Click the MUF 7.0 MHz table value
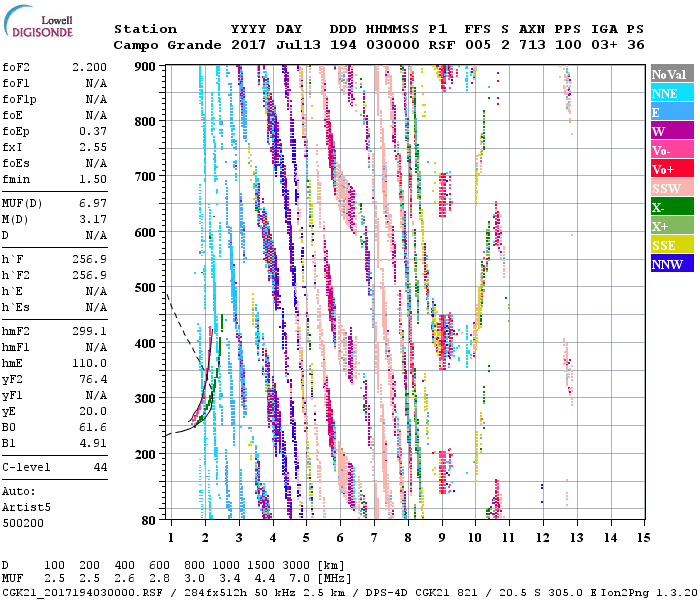 pos(299,579)
